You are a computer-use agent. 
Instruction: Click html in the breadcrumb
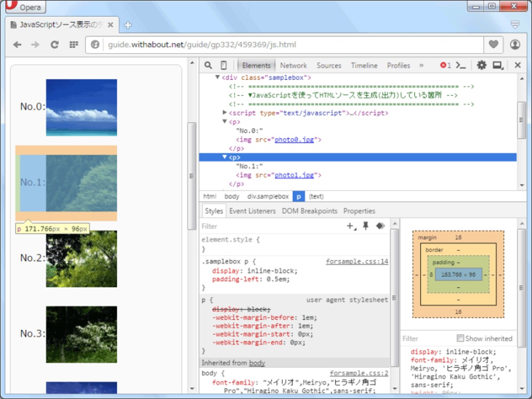point(210,196)
